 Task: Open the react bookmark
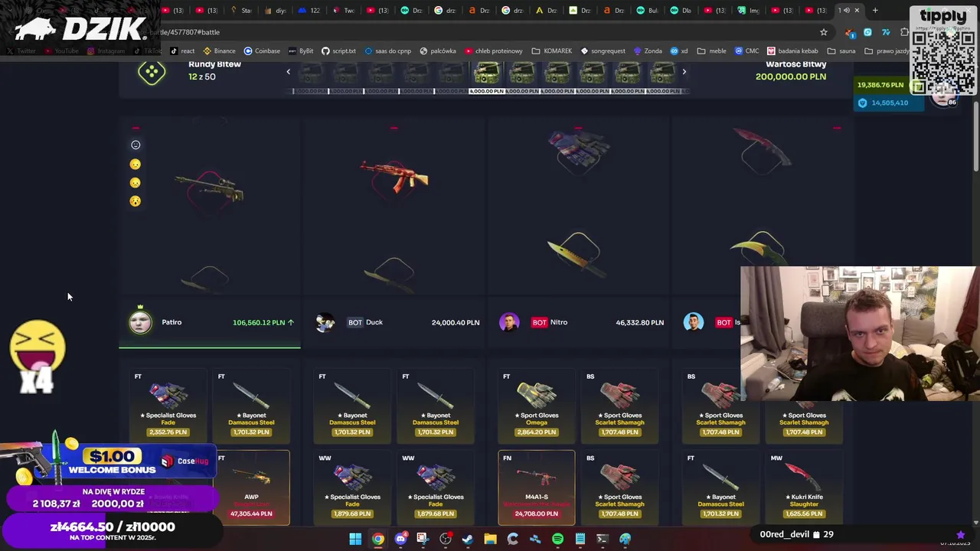tap(182, 51)
